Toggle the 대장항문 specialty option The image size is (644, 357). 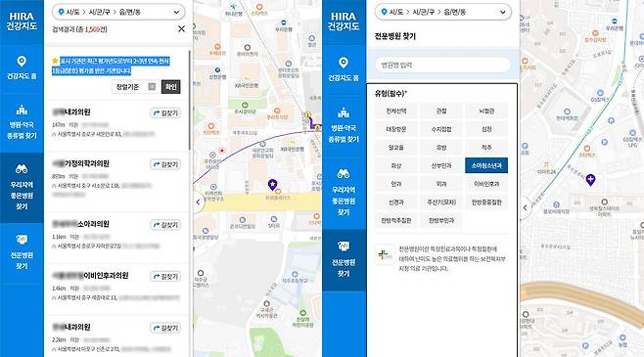[x=396, y=129]
